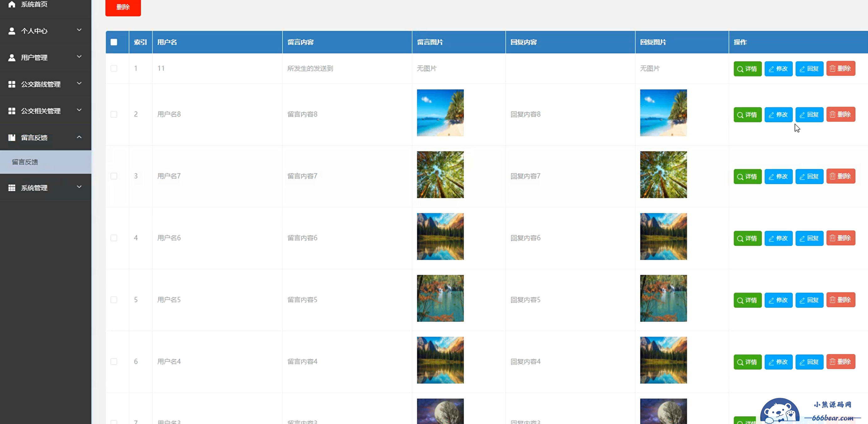Select the checkbox for 用户名6 row

point(114,238)
